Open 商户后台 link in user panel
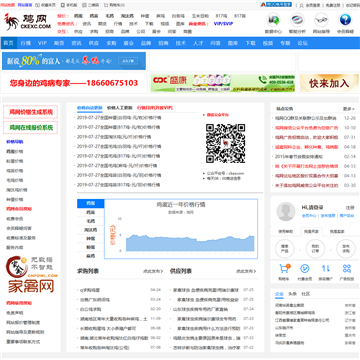 (347, 216)
